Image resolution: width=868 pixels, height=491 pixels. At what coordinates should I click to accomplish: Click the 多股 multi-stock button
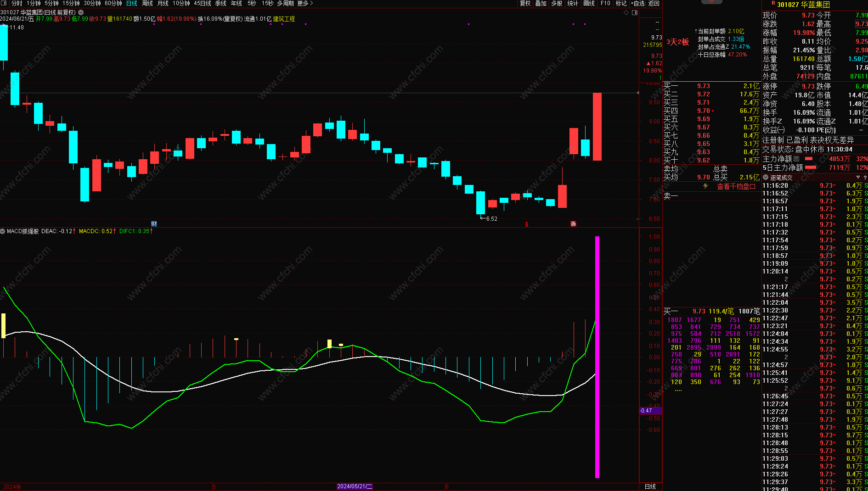point(557,3)
